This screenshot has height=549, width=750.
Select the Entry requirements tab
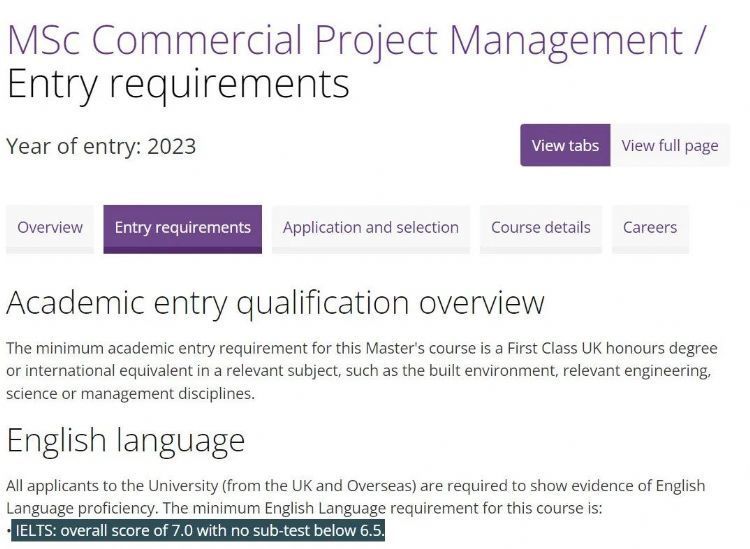point(182,228)
